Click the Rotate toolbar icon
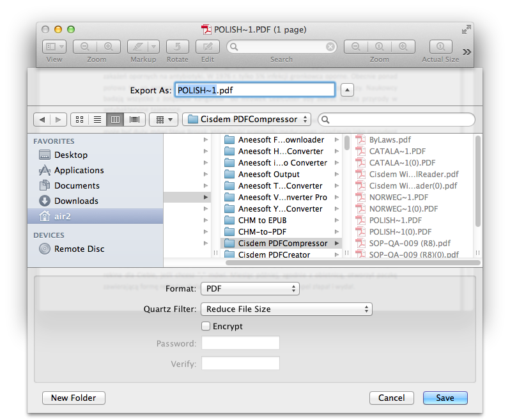 pos(177,47)
